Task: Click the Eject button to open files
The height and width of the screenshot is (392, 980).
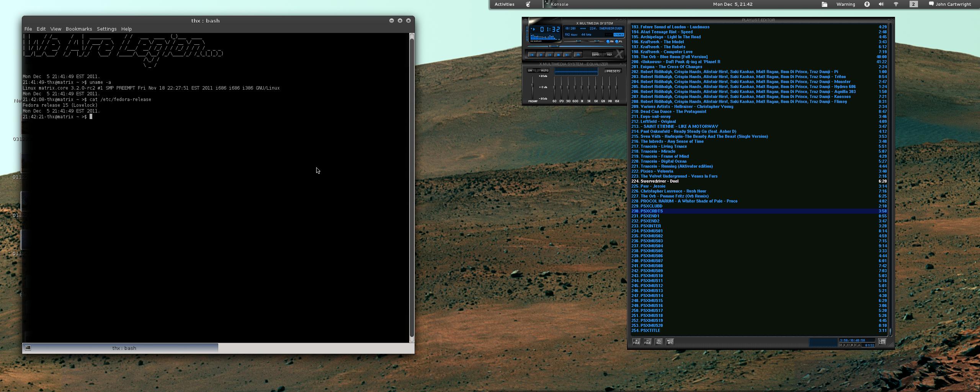Action: (x=578, y=55)
